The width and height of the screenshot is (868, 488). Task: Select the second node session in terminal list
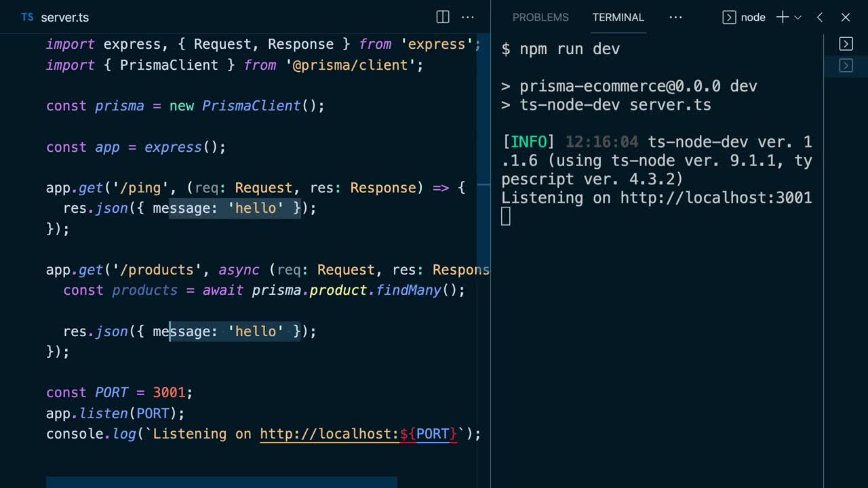[x=846, y=66]
